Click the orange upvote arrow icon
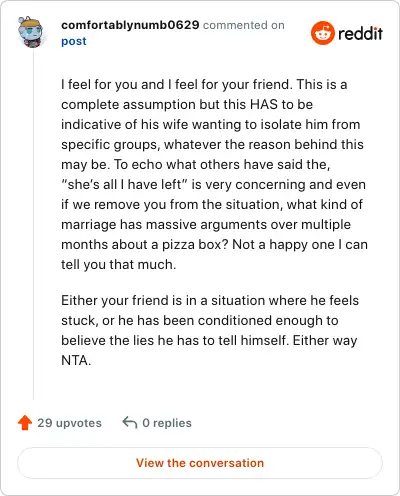This screenshot has width=400, height=496. click(25, 423)
